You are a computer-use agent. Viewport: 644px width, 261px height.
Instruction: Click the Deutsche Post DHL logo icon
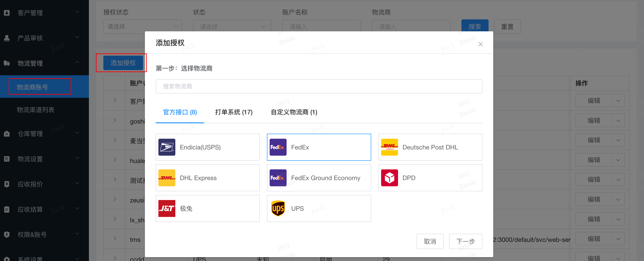389,147
